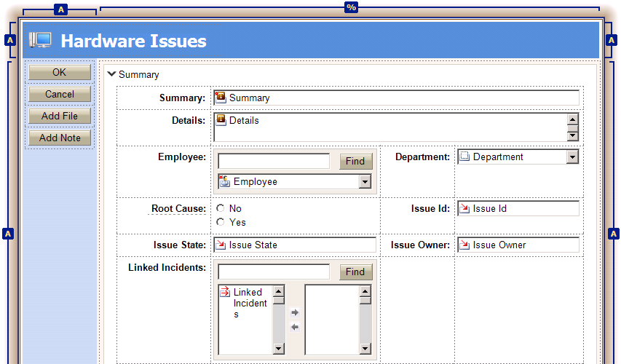621x364 pixels.
Task: Click the Department field icon
Action: click(x=464, y=157)
